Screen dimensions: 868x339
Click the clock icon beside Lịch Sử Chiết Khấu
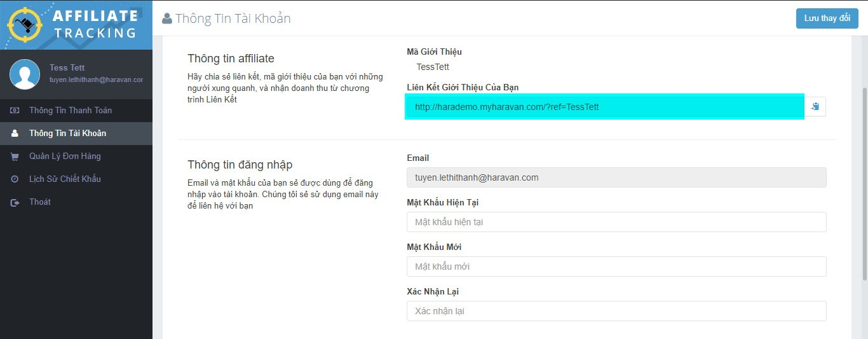tap(15, 179)
